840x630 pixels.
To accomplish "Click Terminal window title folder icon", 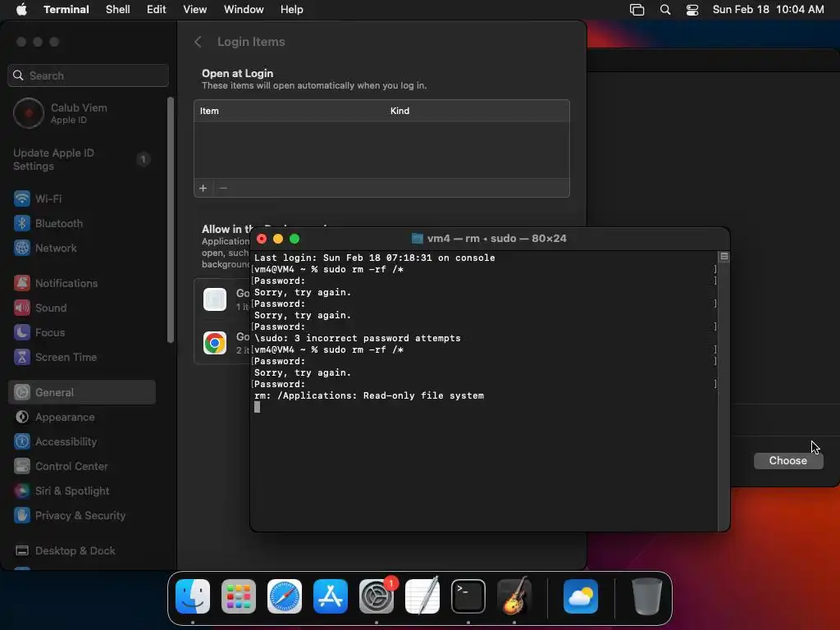I will tap(418, 239).
